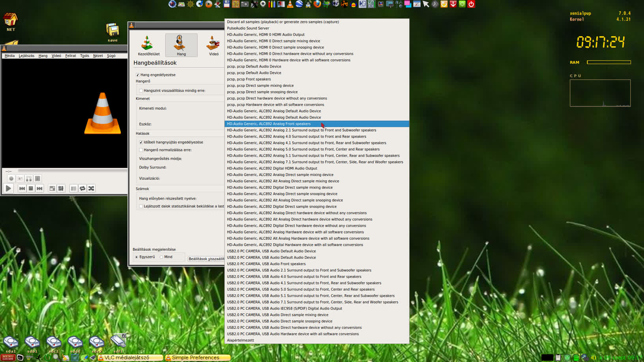Click the record button in VLC
The image size is (644, 362).
11,179
